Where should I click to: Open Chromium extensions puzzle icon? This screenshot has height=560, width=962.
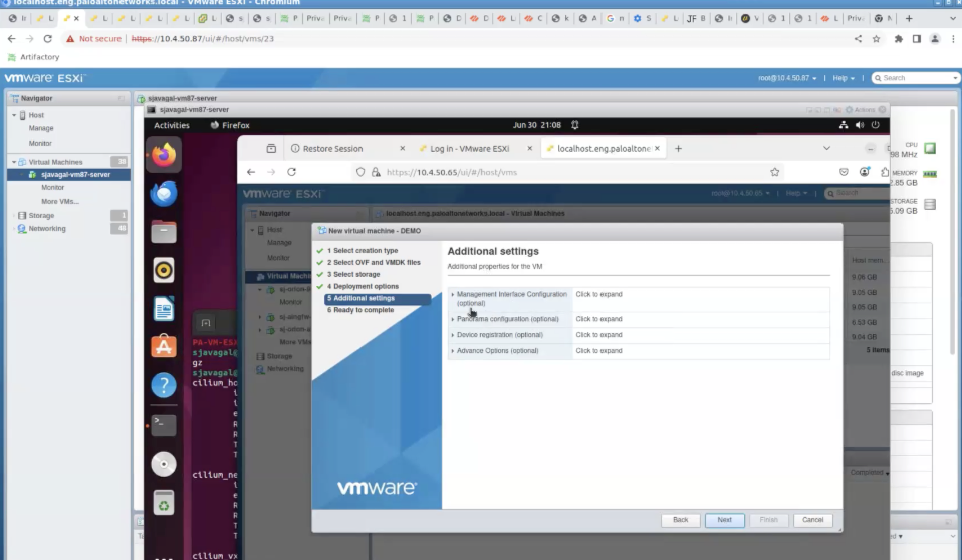(898, 39)
